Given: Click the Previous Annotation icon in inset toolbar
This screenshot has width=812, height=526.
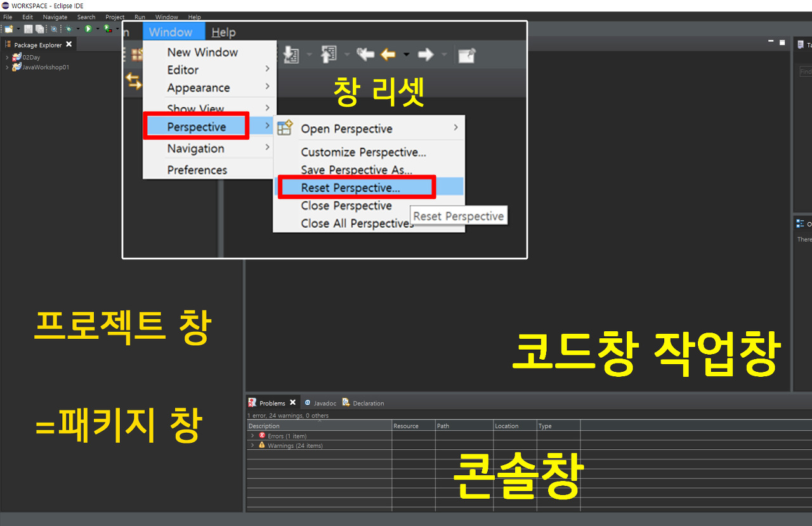Looking at the screenshot, I should click(x=329, y=55).
